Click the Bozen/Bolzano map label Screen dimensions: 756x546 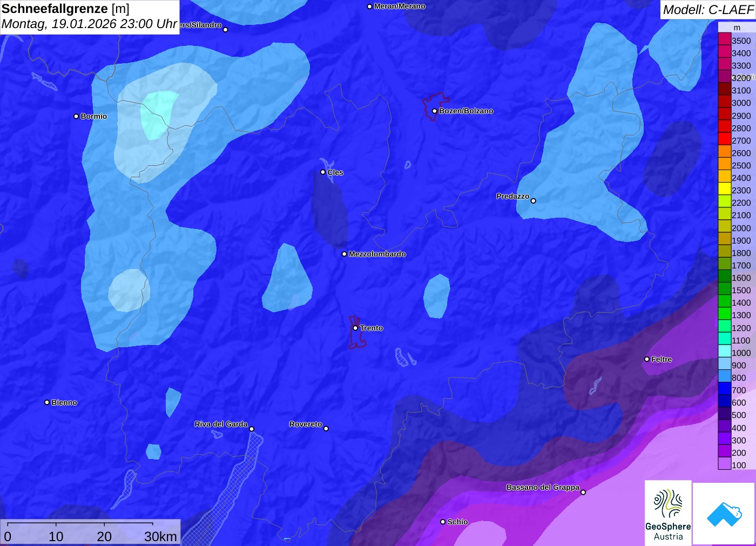[x=466, y=111]
